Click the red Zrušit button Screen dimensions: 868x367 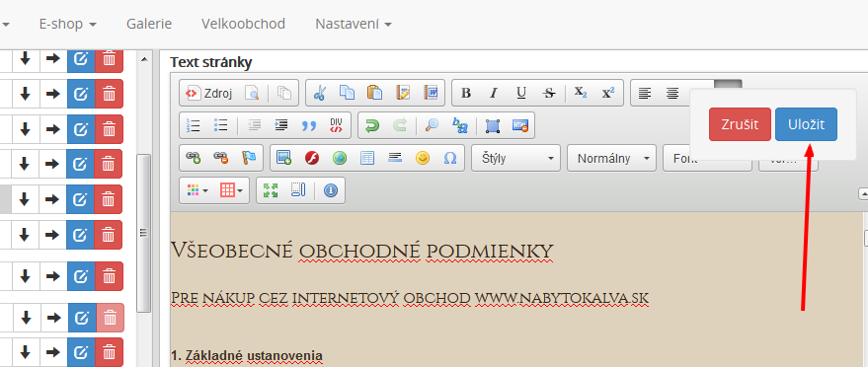(740, 124)
